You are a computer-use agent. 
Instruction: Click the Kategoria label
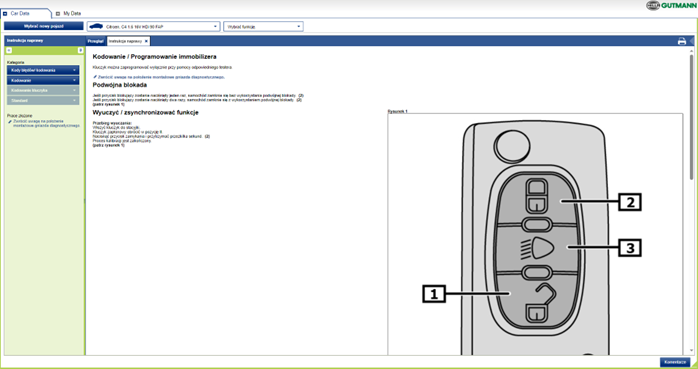(x=15, y=62)
